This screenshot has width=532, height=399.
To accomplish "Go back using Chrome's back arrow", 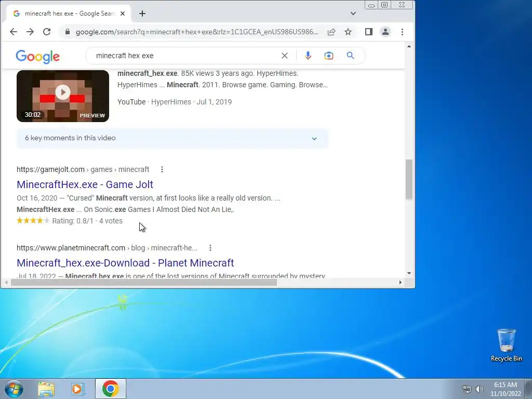I will [x=13, y=32].
